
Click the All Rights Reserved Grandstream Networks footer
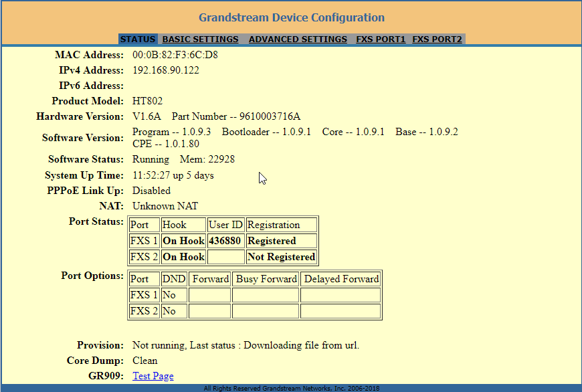(x=292, y=388)
